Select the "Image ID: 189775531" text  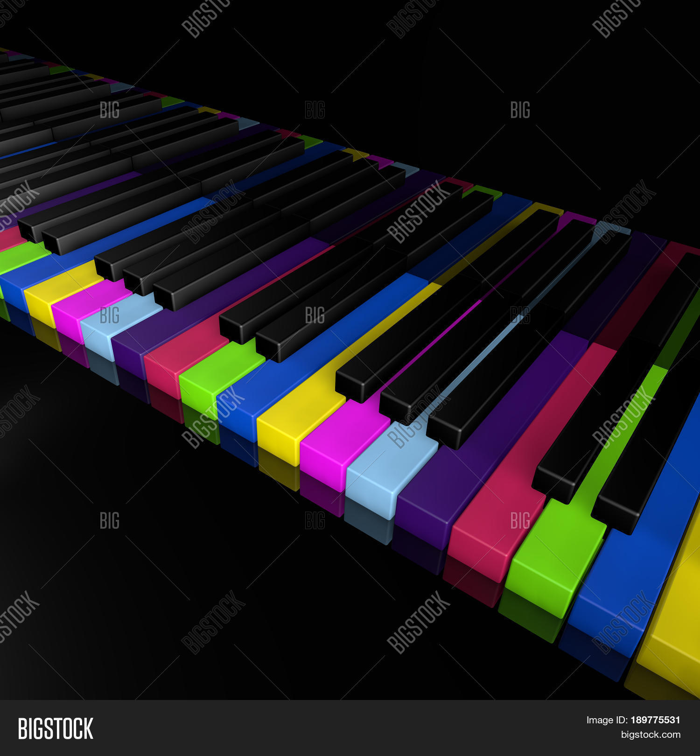point(633,720)
